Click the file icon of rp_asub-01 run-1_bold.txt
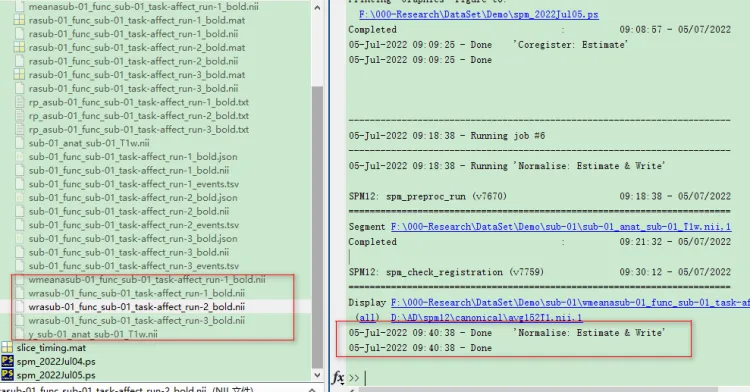The height and width of the screenshot is (392, 750). (x=19, y=102)
